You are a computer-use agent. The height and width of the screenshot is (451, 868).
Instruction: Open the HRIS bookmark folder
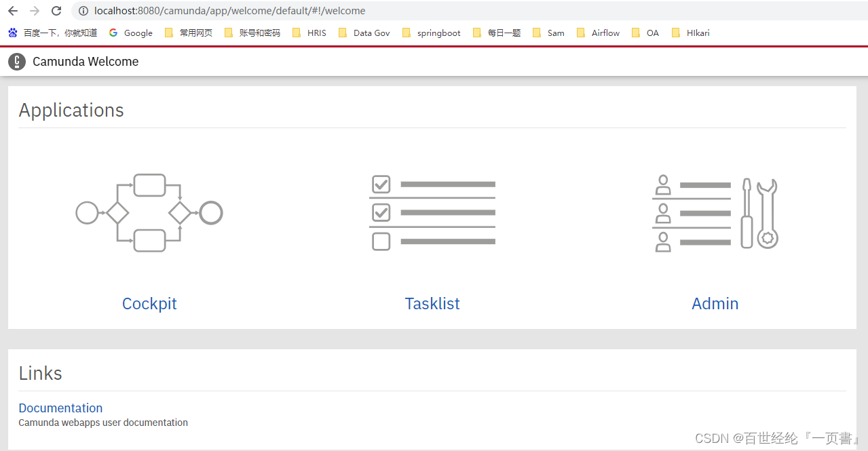pyautogui.click(x=309, y=33)
